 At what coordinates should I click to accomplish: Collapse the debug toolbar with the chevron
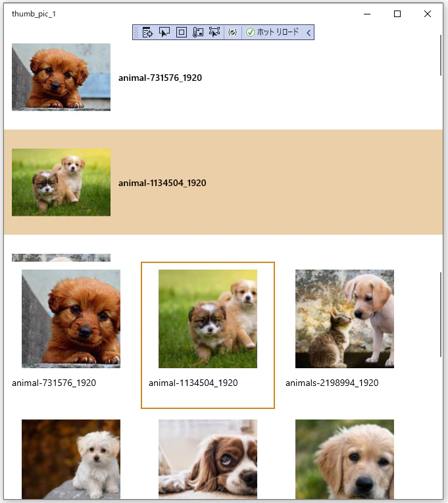pos(309,32)
